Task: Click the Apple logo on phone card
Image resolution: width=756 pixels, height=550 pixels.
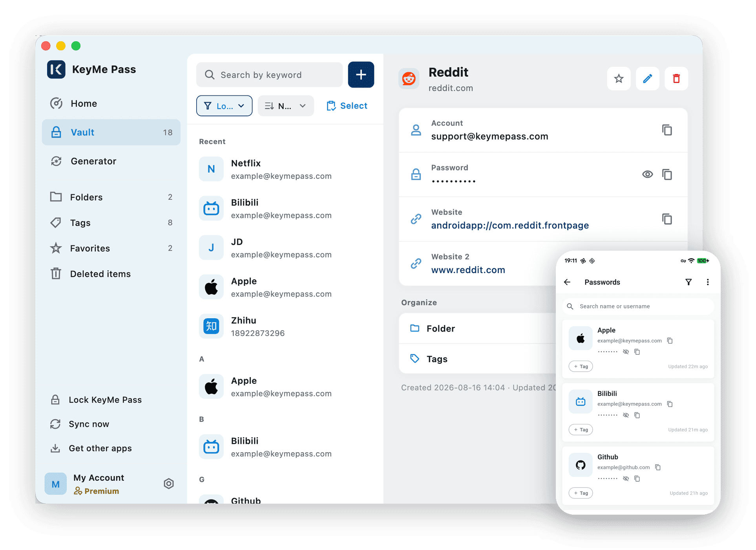Action: tap(581, 338)
